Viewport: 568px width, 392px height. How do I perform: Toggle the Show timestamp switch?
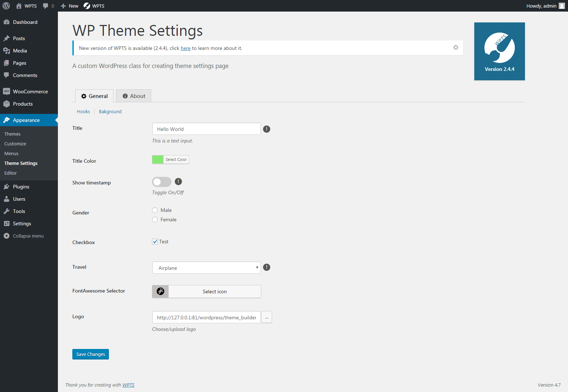tap(162, 182)
